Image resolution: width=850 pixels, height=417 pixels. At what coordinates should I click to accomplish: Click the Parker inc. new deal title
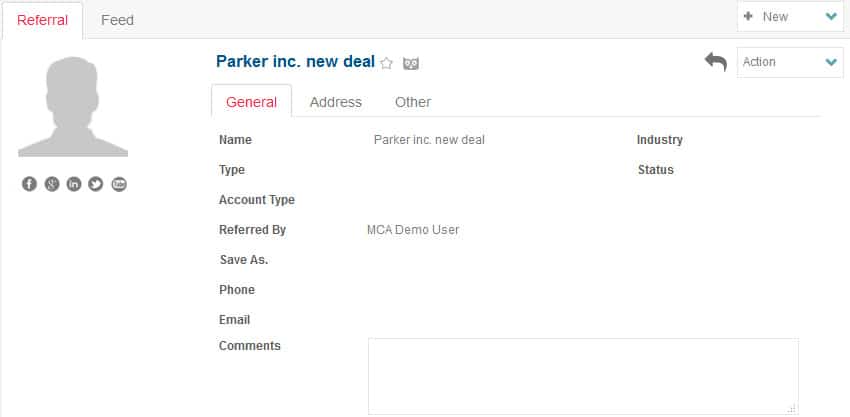295,61
